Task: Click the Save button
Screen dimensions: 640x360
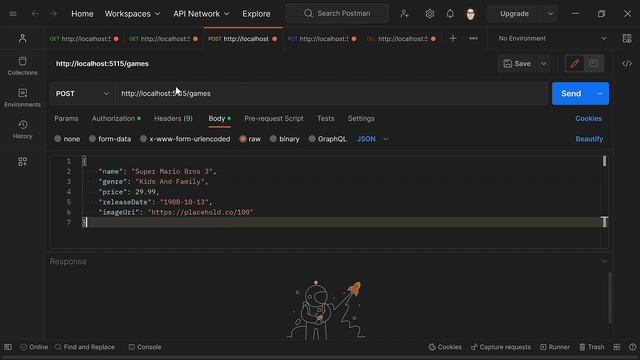Action: (x=518, y=64)
